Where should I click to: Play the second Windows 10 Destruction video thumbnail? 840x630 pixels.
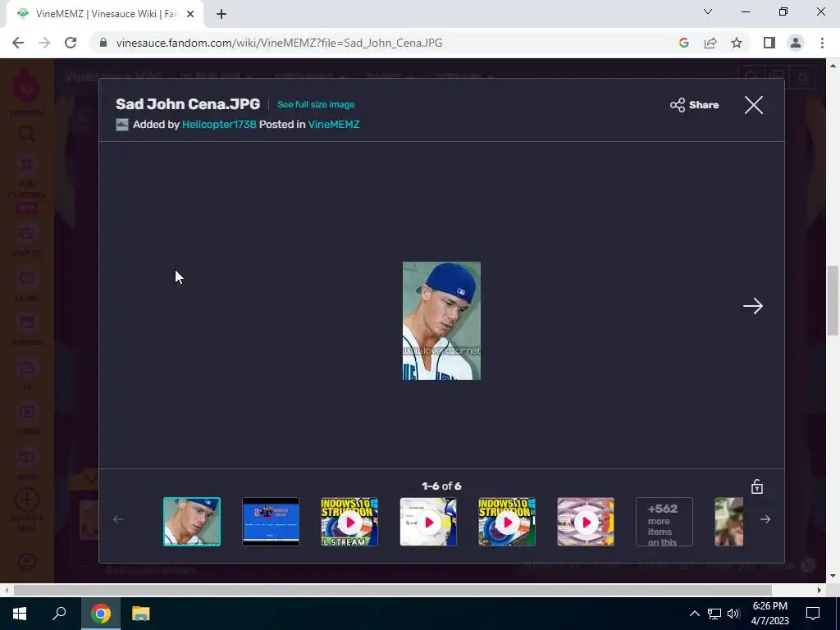(x=507, y=522)
